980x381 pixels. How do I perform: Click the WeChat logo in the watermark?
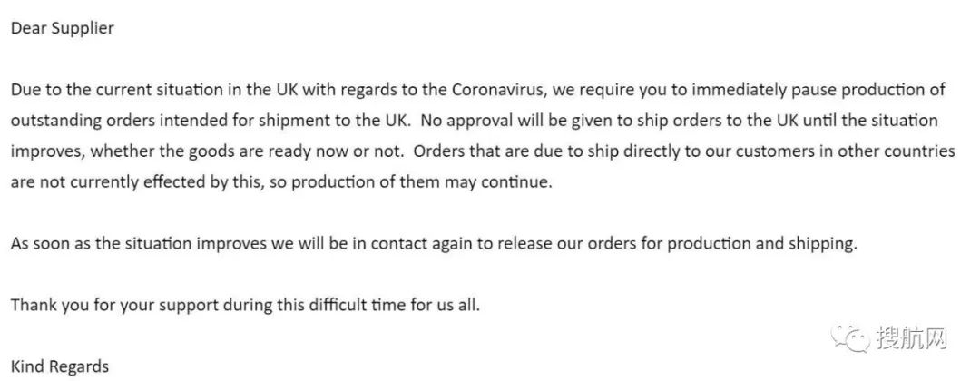tap(850, 337)
